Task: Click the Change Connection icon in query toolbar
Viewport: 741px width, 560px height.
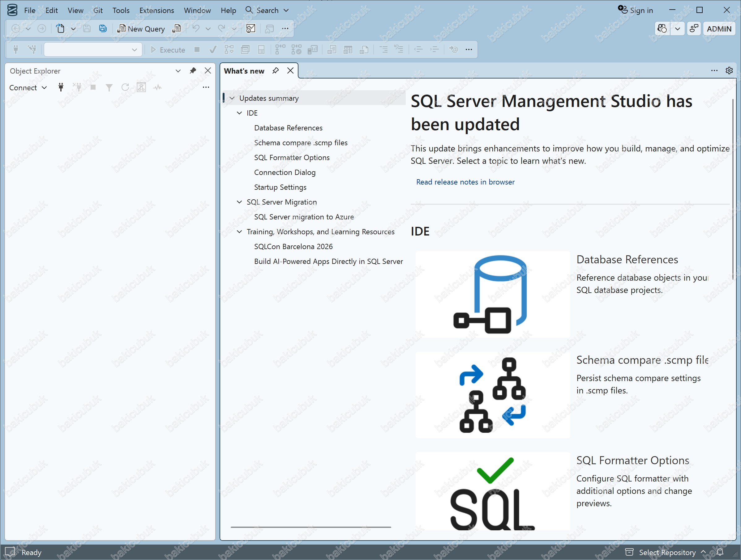Action: tap(32, 50)
